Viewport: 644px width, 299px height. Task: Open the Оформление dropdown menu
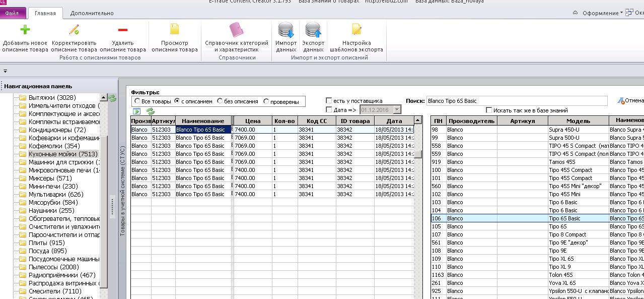(603, 13)
